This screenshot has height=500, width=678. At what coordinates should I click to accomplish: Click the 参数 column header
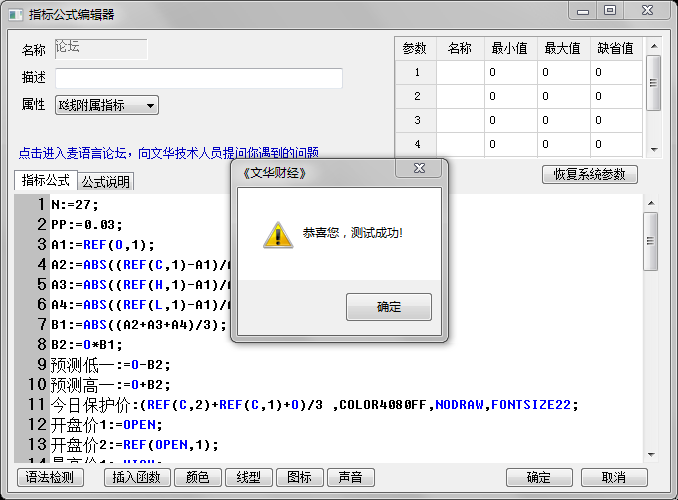(415, 48)
